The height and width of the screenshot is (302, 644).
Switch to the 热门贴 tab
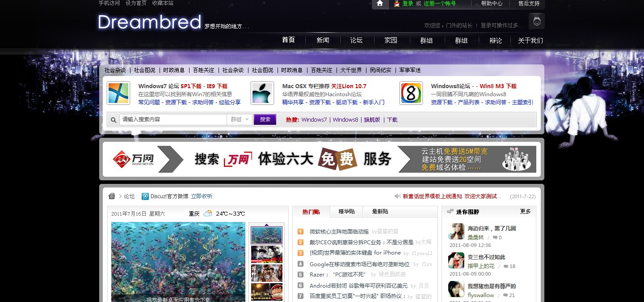[311, 212]
